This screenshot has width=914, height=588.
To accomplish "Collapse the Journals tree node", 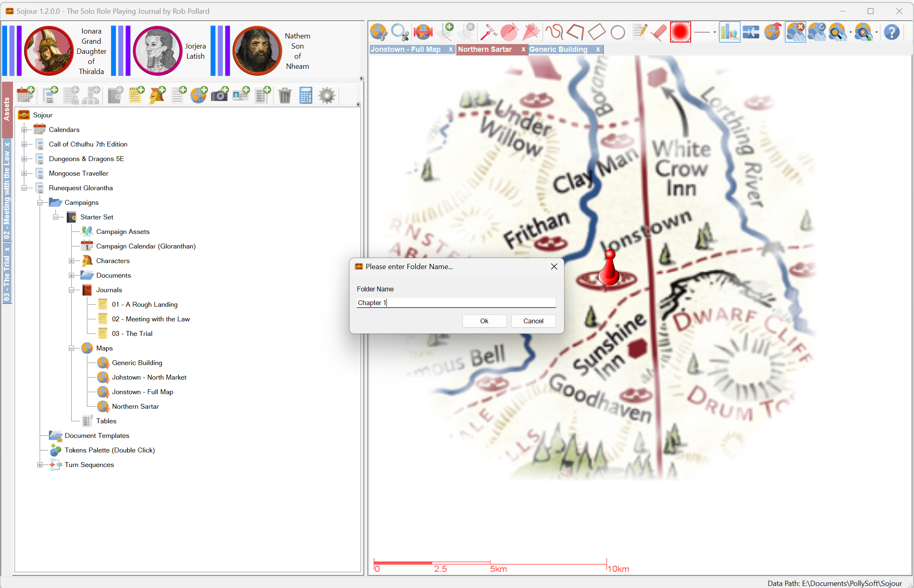I will pos(72,290).
